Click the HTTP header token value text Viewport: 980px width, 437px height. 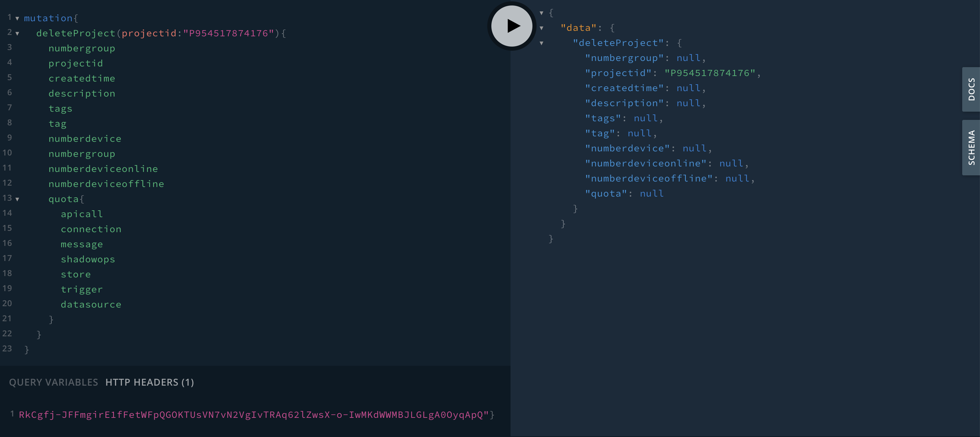click(x=254, y=414)
